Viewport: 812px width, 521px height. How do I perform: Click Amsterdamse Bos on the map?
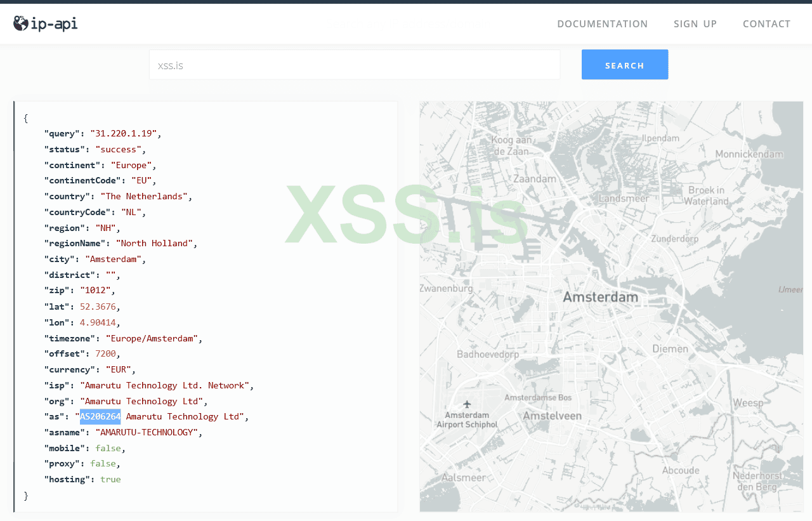(538, 397)
